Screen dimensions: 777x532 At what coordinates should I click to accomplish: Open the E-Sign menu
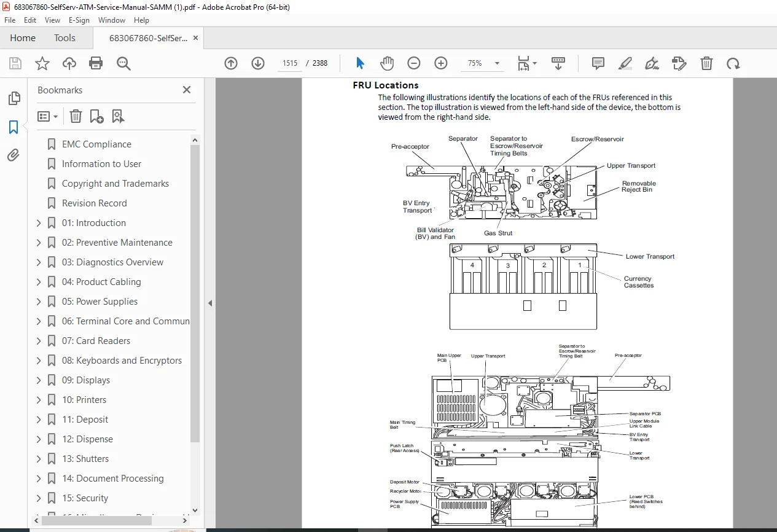pos(79,20)
